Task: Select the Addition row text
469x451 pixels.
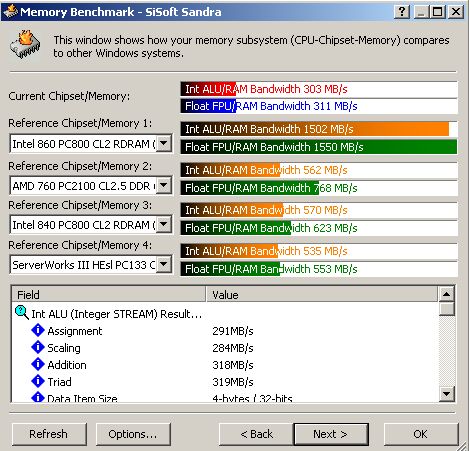Action: [x=67, y=365]
